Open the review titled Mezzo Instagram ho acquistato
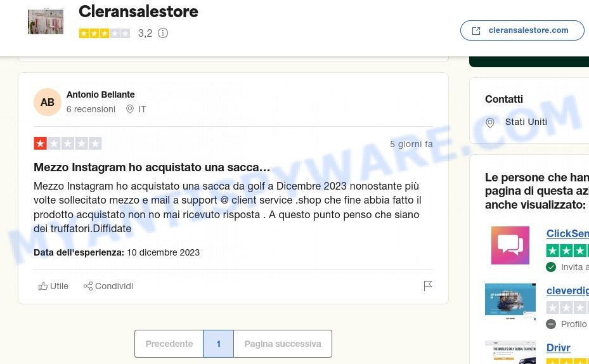589x364 pixels. pyautogui.click(x=152, y=167)
